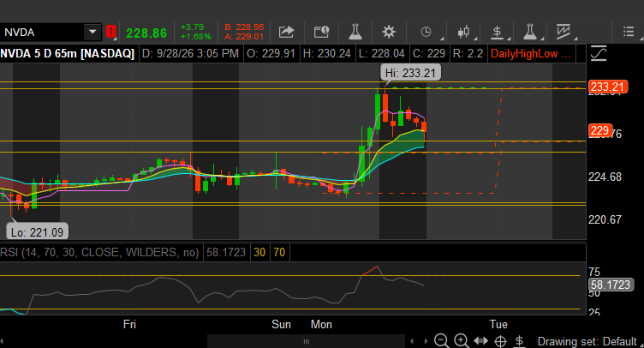Click the Mon label on the time axis
The width and height of the screenshot is (644, 348).
tap(321, 324)
